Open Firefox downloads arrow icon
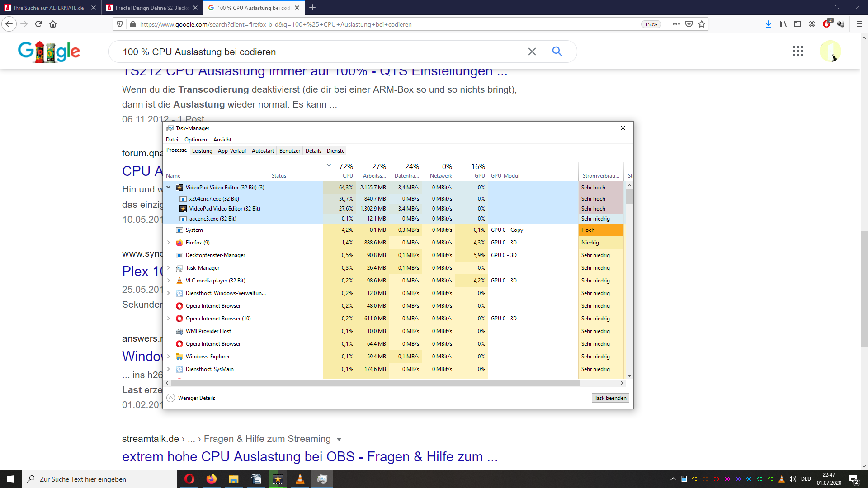 click(768, 24)
